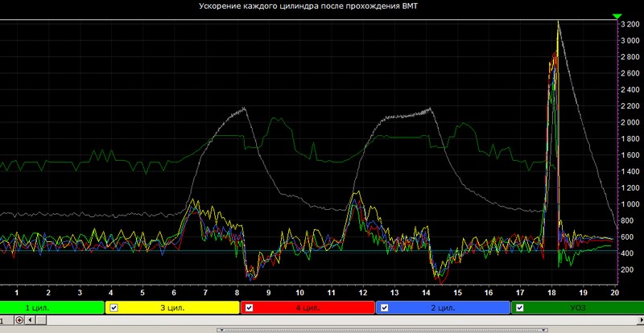
Task: Click time axis label 18
Action: click(551, 293)
